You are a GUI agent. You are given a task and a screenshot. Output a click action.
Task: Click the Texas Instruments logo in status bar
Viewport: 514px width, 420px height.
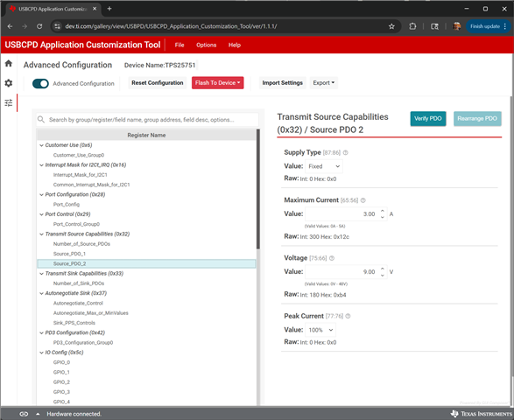point(482,414)
